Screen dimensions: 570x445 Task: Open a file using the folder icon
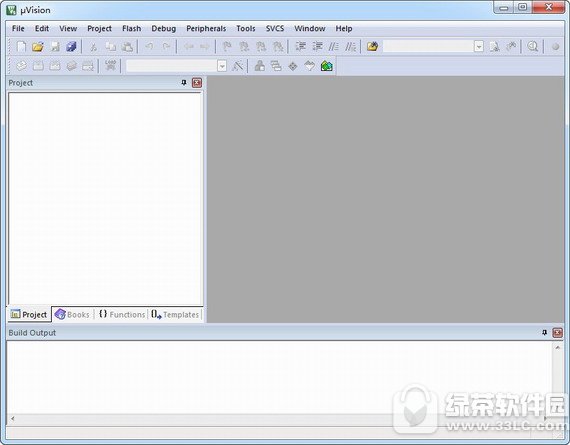(38, 47)
